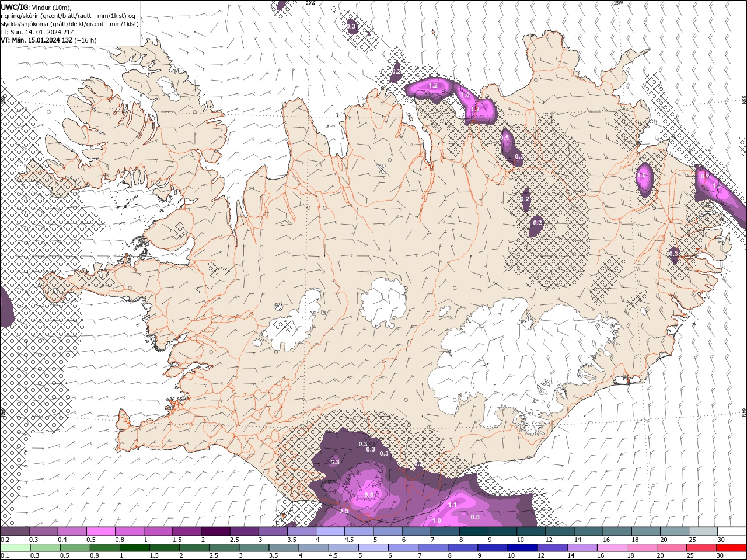
Task: Click the purple patch cut off at the western edge
Action: pyautogui.click(x=5, y=306)
